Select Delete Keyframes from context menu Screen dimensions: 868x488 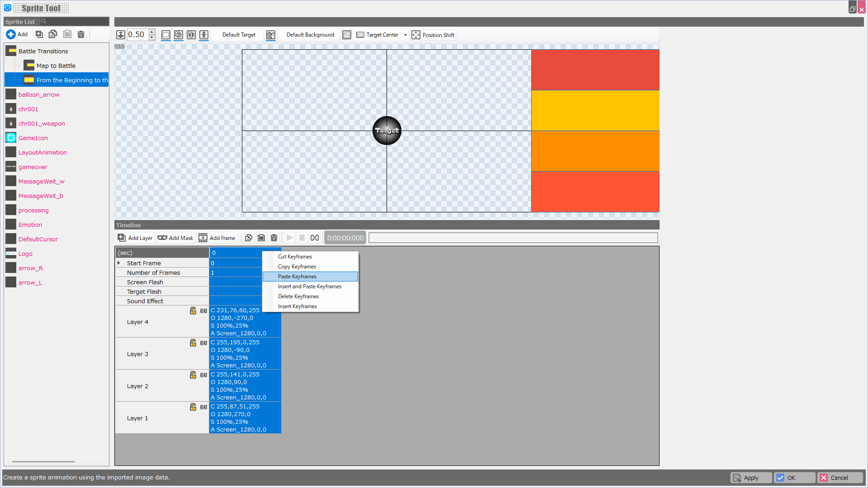(299, 296)
